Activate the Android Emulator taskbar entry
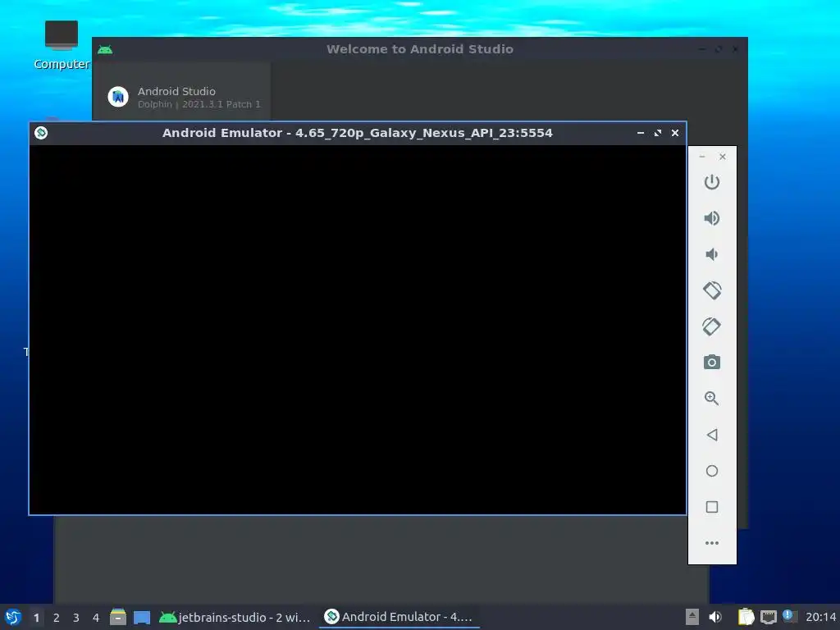Screen dimensions: 840x630 399,617
